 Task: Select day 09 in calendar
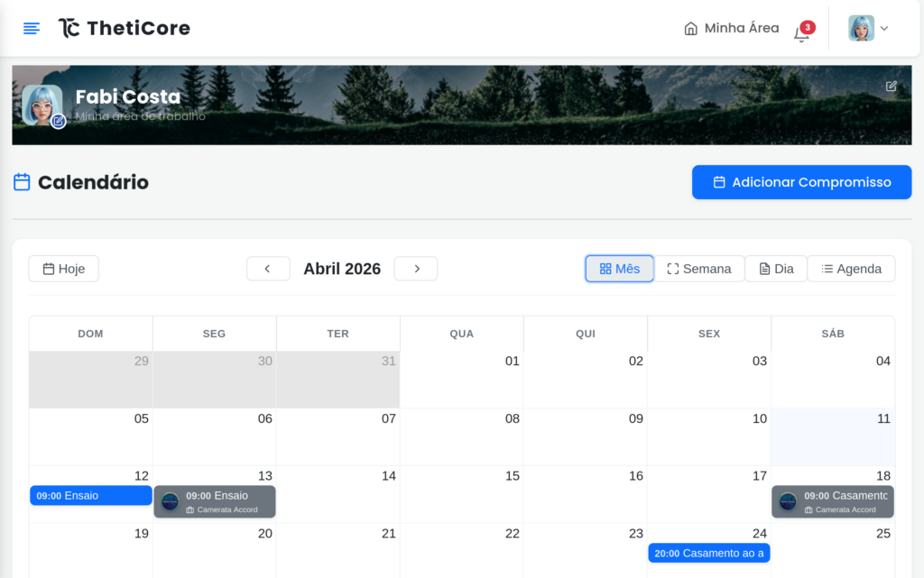pos(586,437)
